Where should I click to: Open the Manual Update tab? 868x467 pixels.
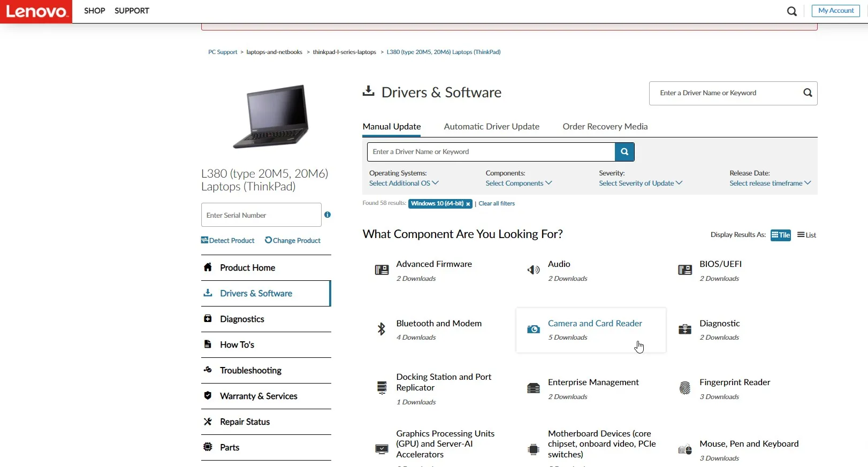(x=392, y=127)
